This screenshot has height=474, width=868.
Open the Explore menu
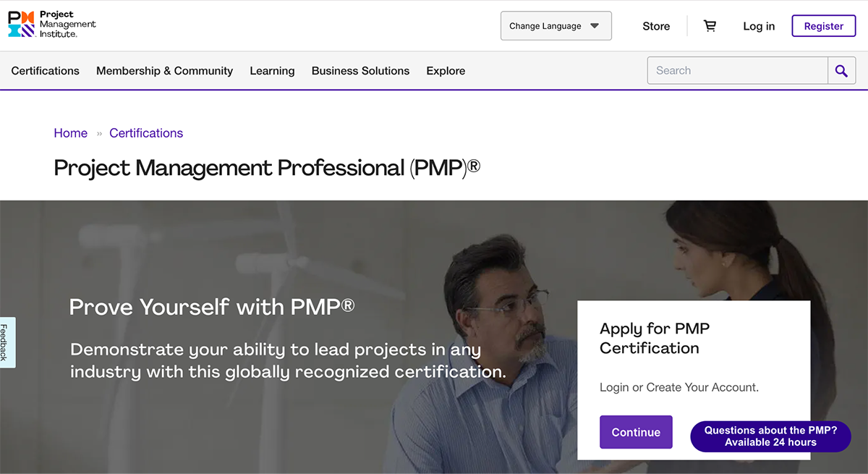pyautogui.click(x=446, y=71)
